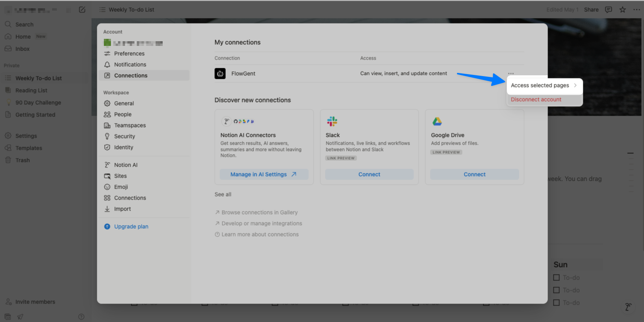Open Import settings
Screen dimensions: 644x322
(122, 209)
